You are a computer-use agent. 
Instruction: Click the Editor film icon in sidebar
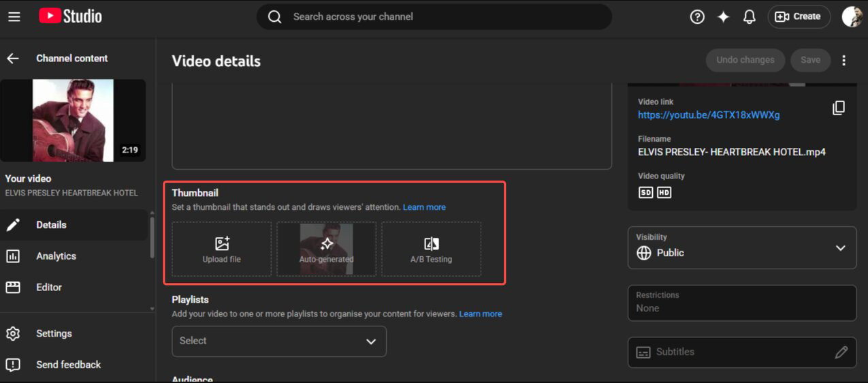[x=13, y=288]
